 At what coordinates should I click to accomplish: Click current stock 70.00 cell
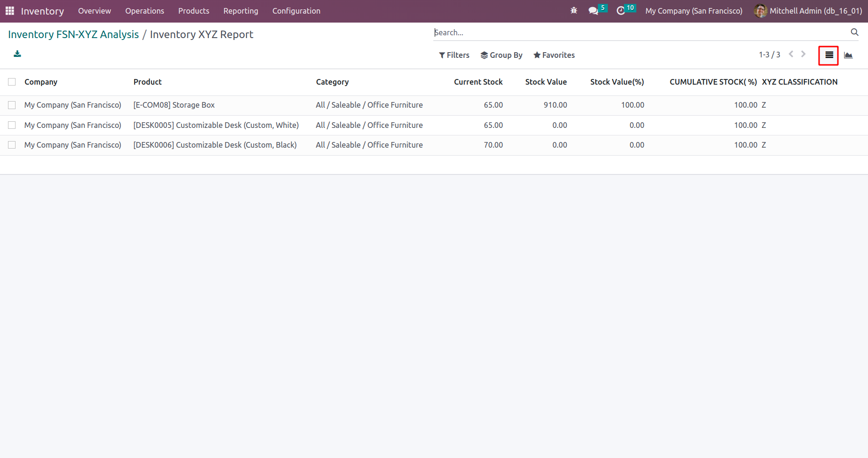tap(494, 145)
